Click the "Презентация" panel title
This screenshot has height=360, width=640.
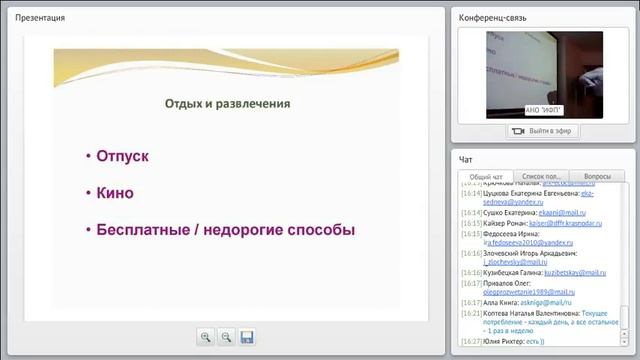point(40,18)
